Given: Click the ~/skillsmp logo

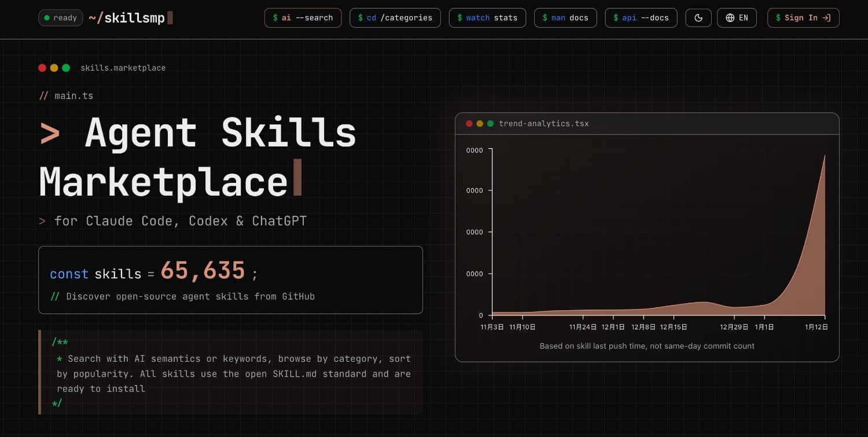Looking at the screenshot, I should [131, 18].
